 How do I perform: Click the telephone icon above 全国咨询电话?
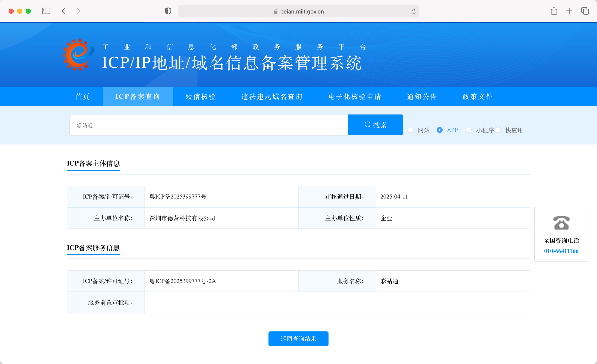pyautogui.click(x=561, y=223)
